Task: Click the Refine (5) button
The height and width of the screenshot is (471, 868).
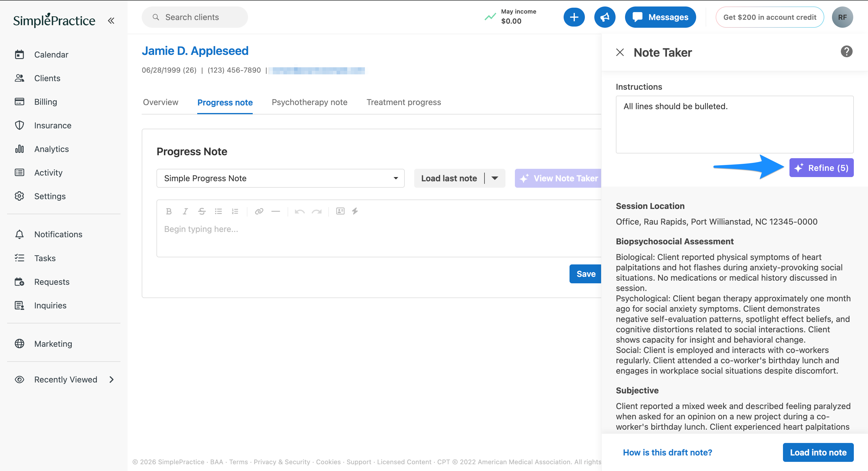Action: click(x=821, y=168)
